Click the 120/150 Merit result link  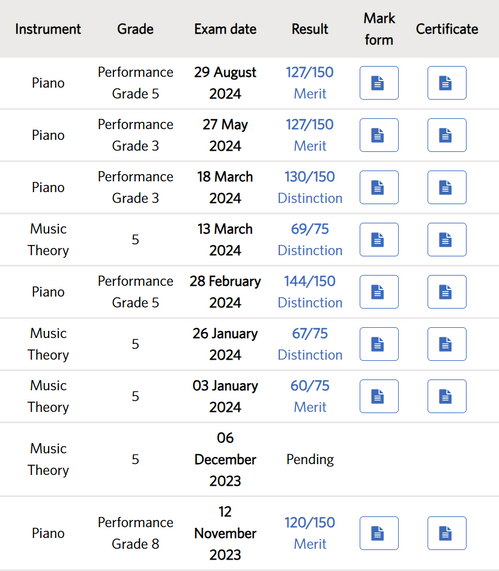[310, 533]
